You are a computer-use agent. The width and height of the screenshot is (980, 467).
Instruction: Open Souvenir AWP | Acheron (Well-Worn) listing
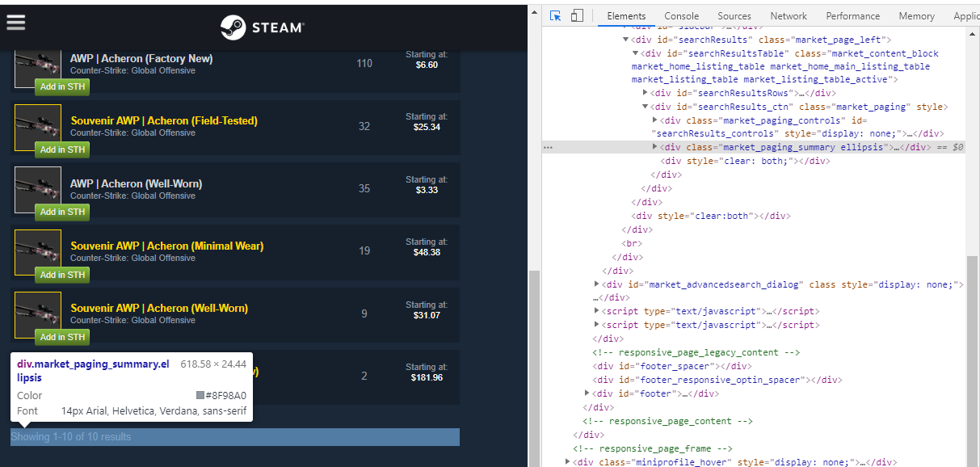[x=159, y=308]
